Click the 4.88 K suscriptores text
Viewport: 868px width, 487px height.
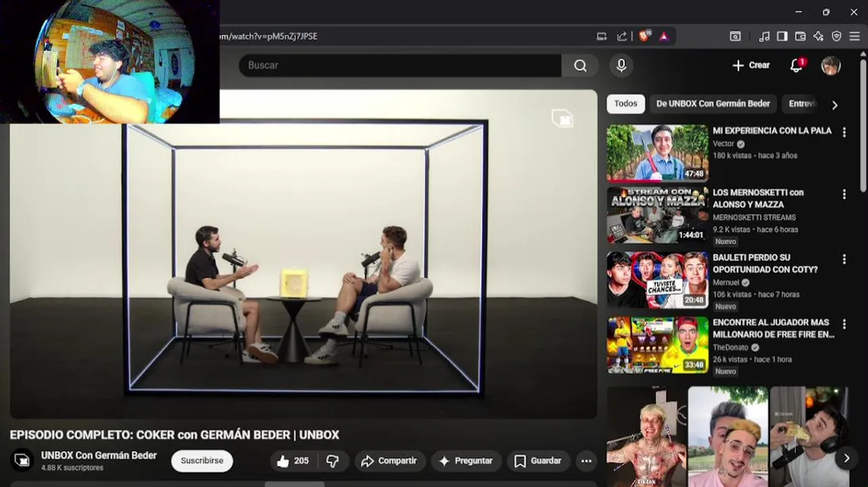pos(72,468)
